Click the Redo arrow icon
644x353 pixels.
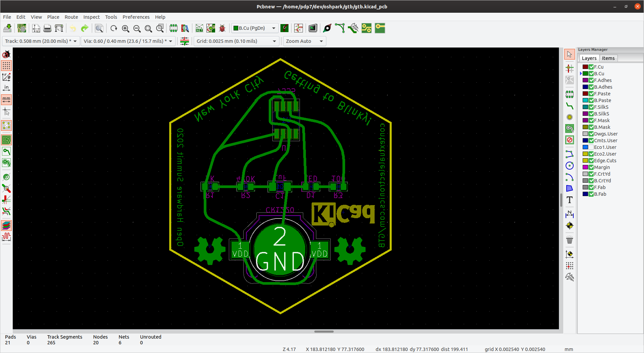pyautogui.click(x=85, y=28)
